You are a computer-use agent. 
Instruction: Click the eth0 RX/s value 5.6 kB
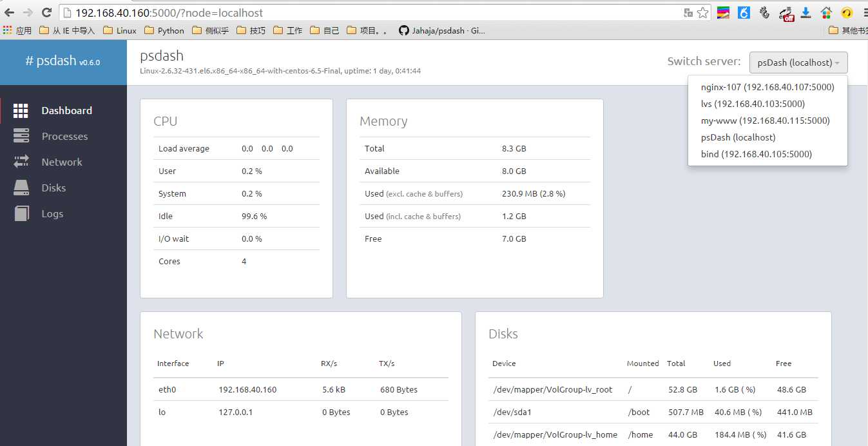pyautogui.click(x=334, y=389)
